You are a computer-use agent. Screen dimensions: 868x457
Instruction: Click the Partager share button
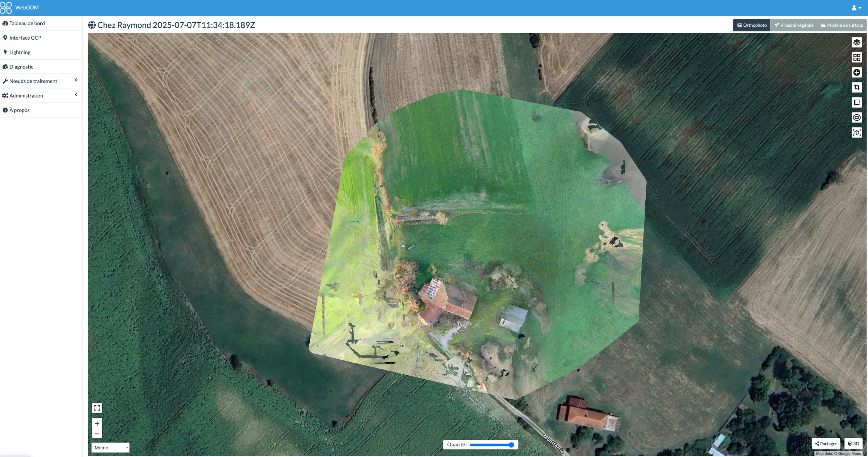click(826, 444)
